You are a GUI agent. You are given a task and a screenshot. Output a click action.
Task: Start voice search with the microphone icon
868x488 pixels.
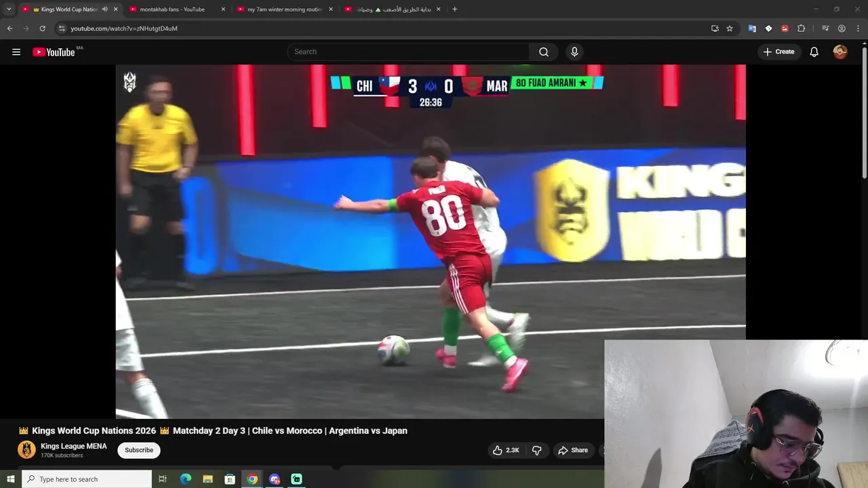pos(574,52)
